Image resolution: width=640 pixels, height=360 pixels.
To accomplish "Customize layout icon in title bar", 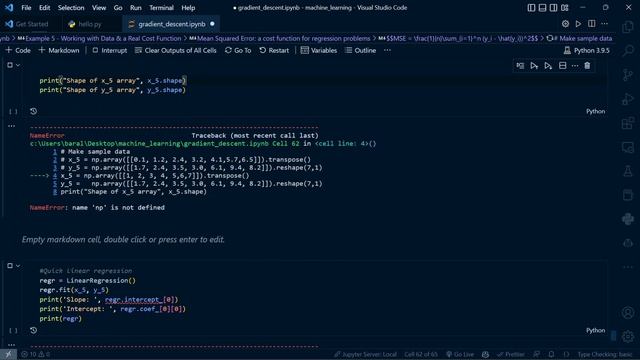I will tap(564, 8).
